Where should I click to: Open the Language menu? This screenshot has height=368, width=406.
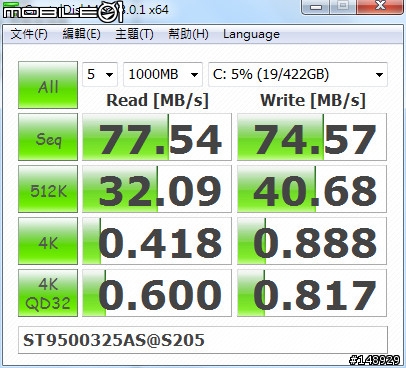coord(251,34)
